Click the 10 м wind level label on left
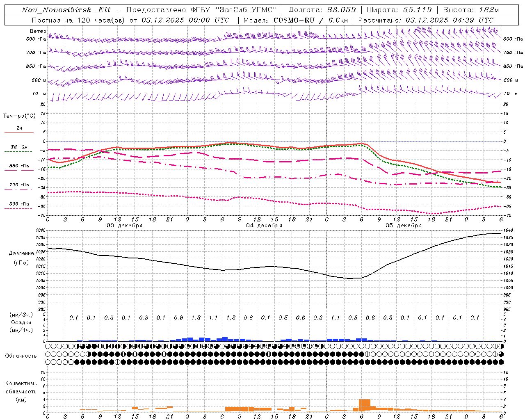Image resolution: width=525 pixels, height=420 pixels. pos(39,94)
